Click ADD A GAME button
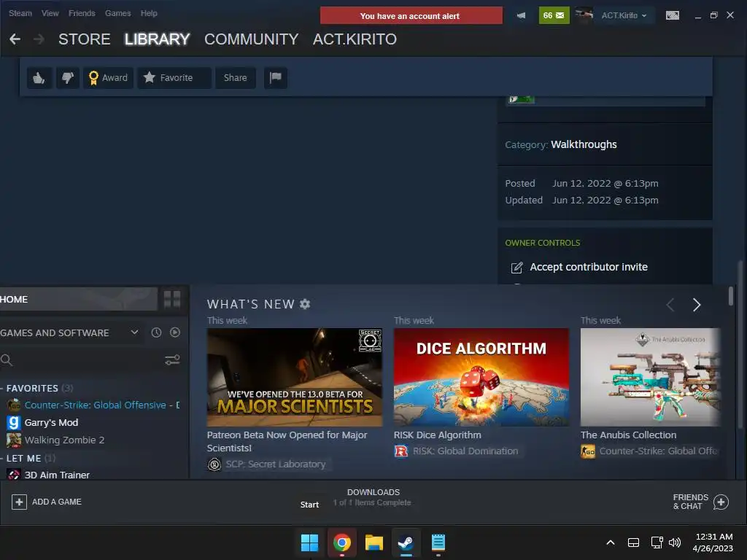The height and width of the screenshot is (560, 747). (x=47, y=502)
